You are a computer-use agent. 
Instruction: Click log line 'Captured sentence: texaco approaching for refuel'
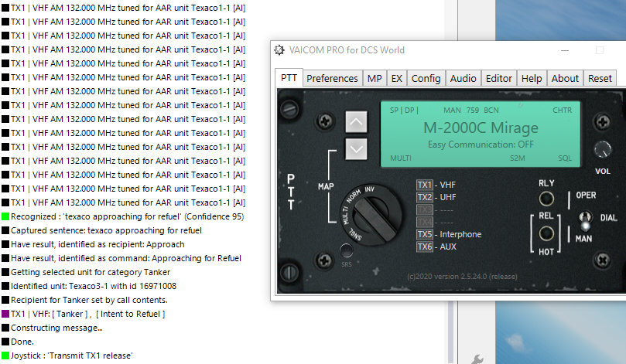pos(106,230)
